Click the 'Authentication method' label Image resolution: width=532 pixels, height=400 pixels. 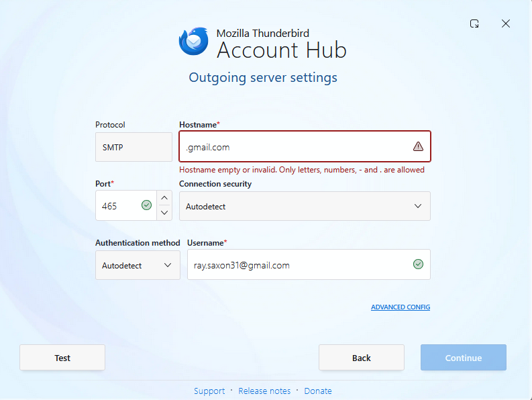[138, 243]
